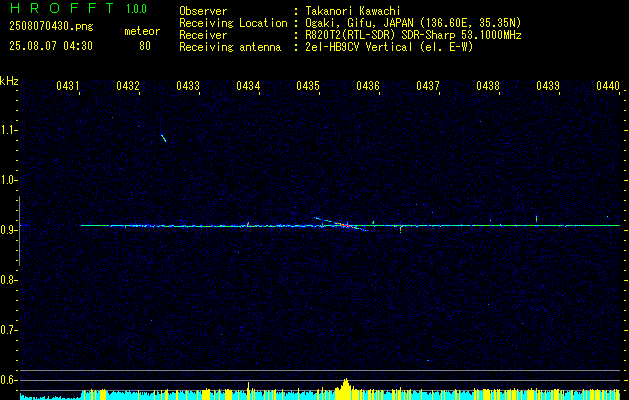Click the 0.9 kHz frequency label

pyautogui.click(x=8, y=230)
